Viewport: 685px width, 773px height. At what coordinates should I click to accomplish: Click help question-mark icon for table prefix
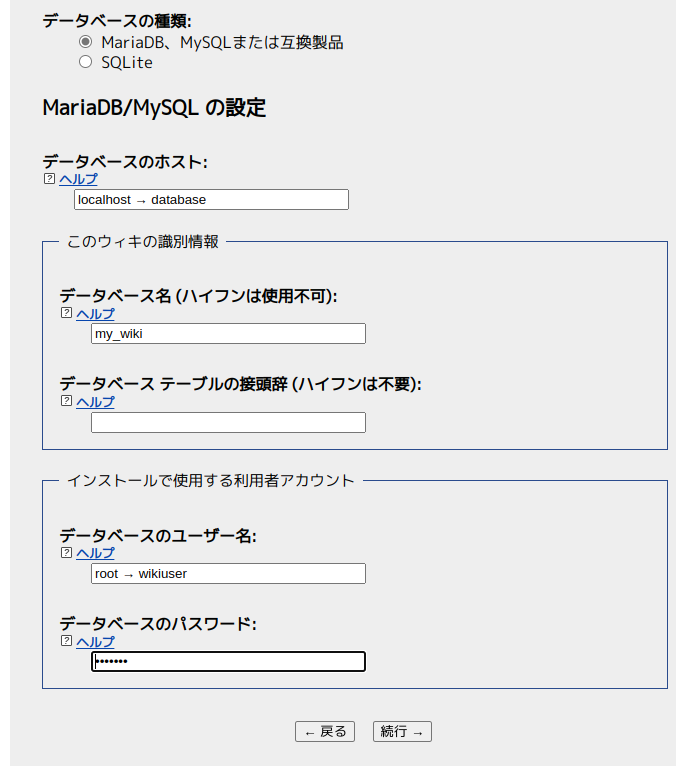pyautogui.click(x=66, y=401)
